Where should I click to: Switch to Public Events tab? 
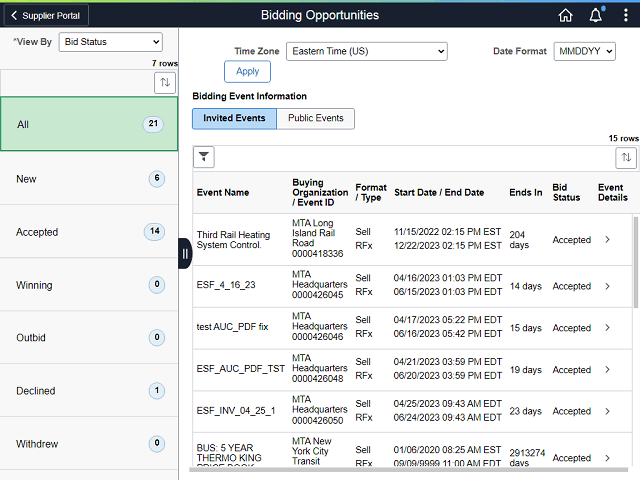316,118
